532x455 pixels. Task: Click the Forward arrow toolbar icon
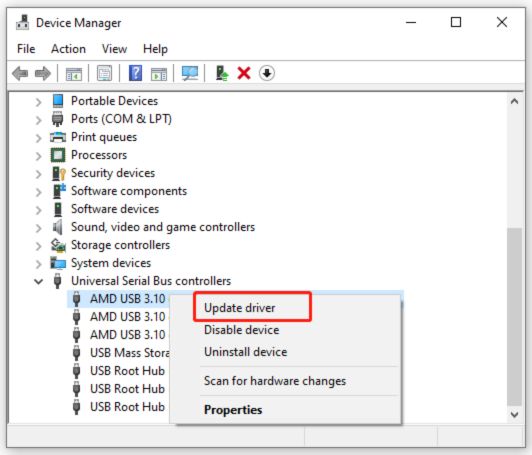coord(43,73)
